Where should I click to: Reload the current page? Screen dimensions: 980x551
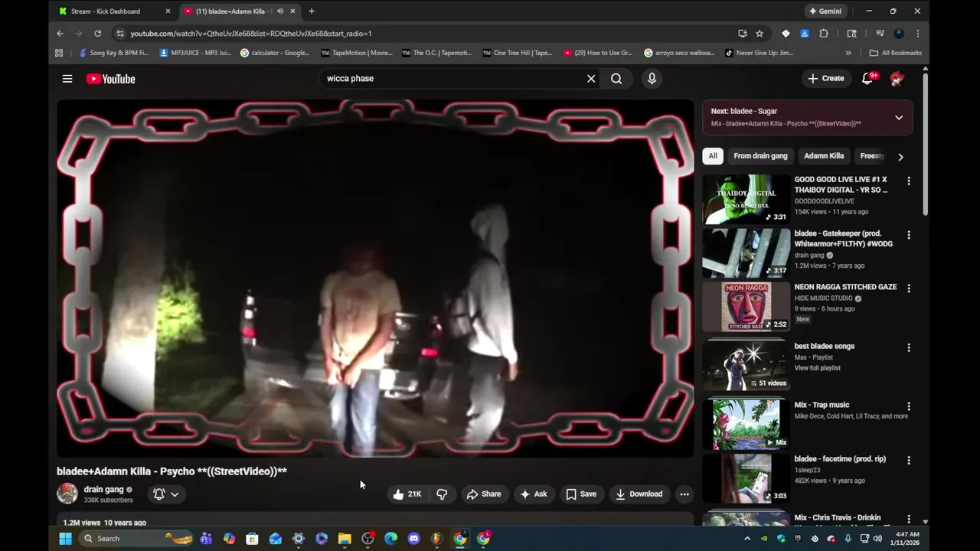[97, 34]
